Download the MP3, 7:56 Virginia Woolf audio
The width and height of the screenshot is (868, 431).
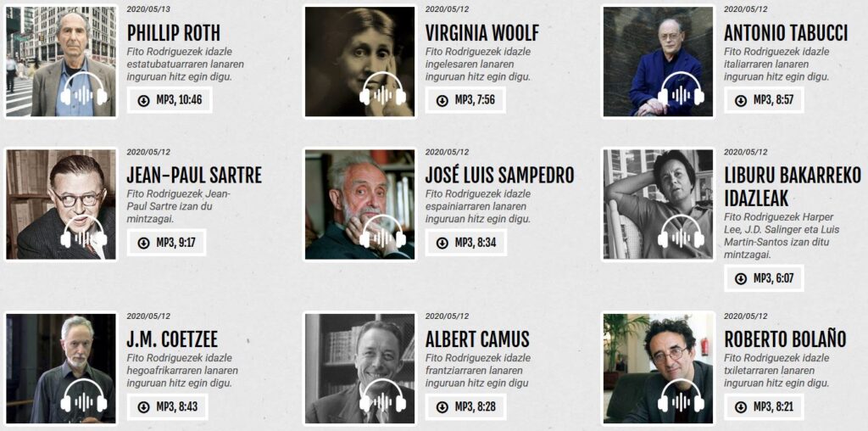coord(465,100)
